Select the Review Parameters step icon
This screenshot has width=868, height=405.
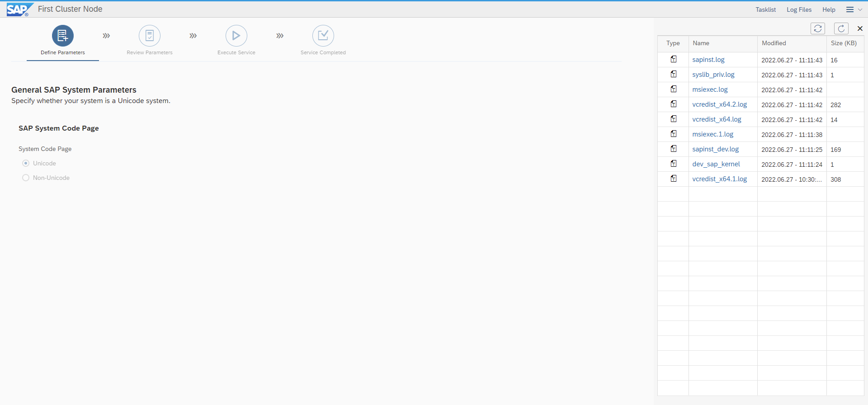150,36
